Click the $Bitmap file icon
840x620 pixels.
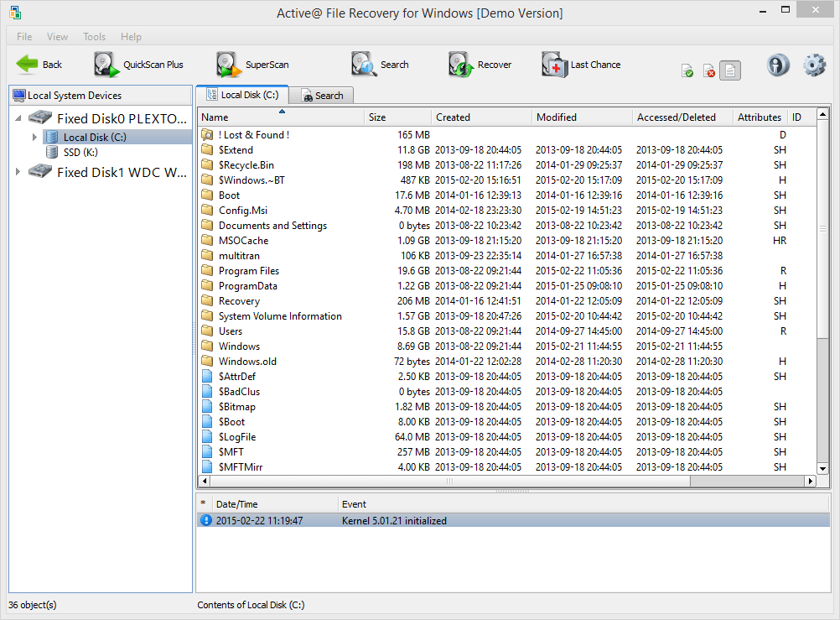pos(207,407)
